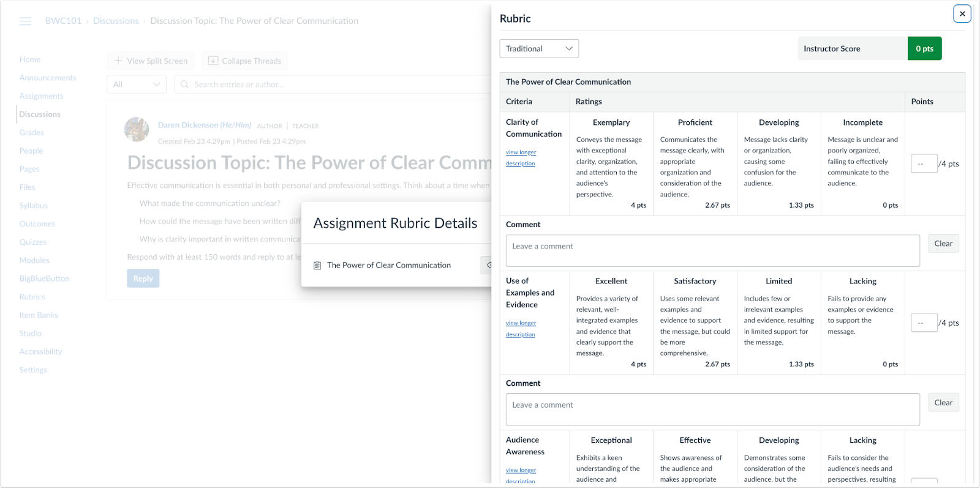
Task: Click View Split Screen button
Action: tap(151, 61)
